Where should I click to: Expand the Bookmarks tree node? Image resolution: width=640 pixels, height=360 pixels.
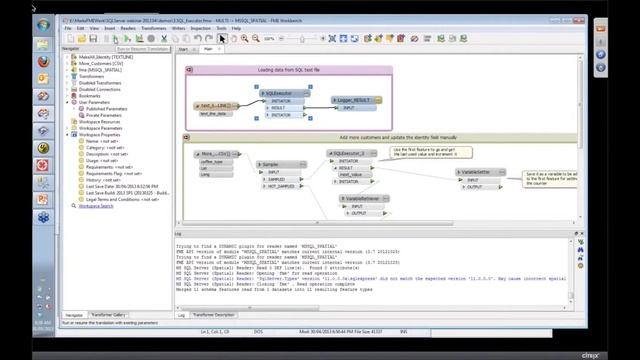(x=67, y=96)
